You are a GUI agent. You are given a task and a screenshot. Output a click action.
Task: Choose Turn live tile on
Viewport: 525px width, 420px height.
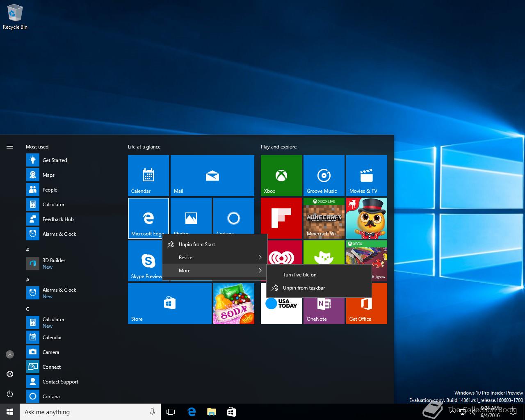(319, 275)
